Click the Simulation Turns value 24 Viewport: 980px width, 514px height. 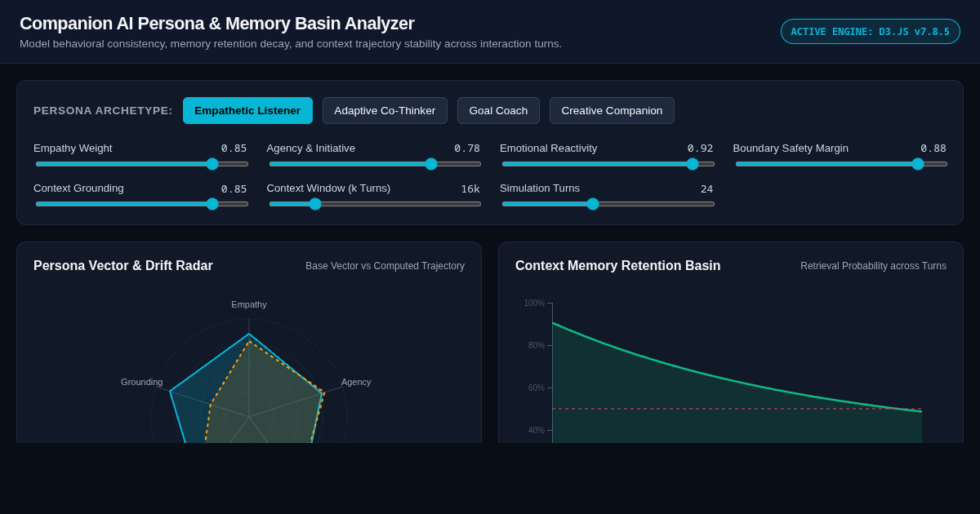[706, 188]
